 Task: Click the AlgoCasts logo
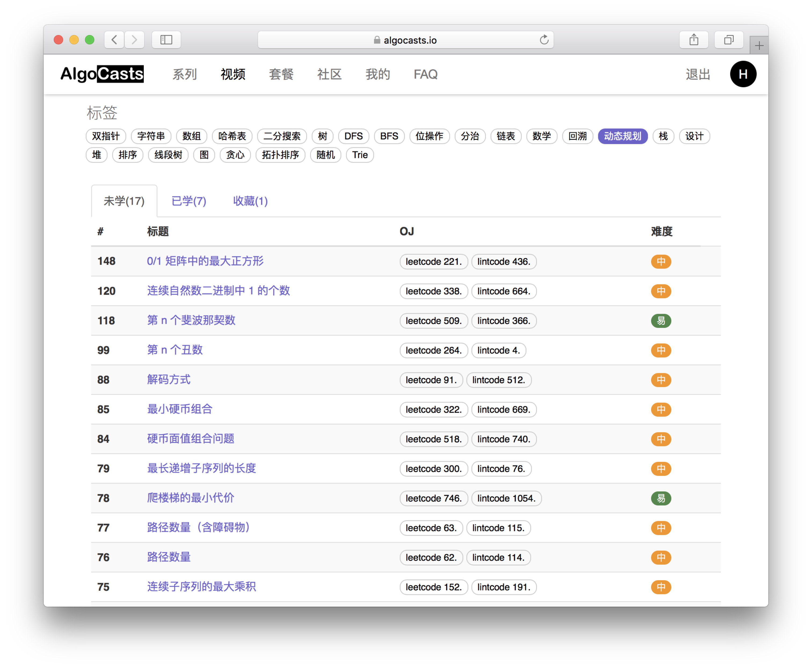point(102,74)
